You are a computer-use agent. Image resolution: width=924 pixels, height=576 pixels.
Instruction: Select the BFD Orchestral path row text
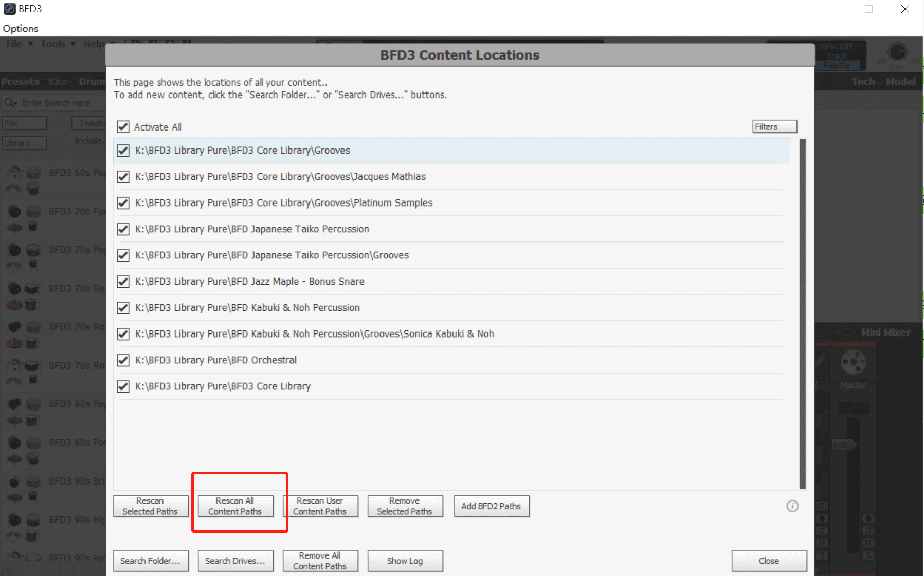[216, 360]
